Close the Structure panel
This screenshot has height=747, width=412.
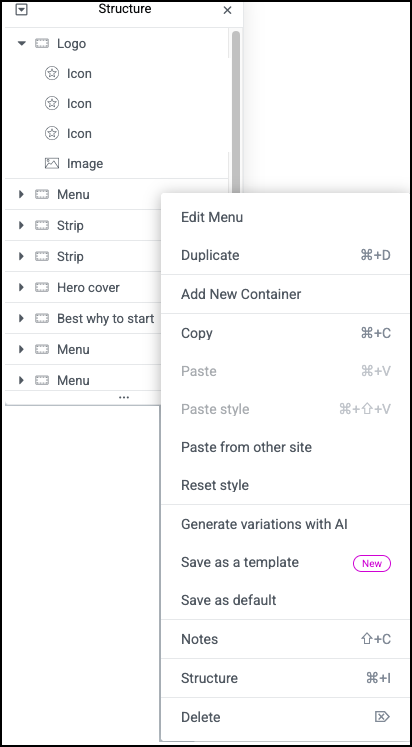point(227,10)
